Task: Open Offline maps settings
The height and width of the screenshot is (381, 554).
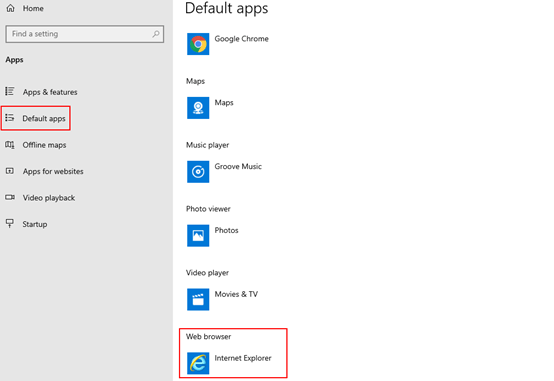Action: [44, 145]
